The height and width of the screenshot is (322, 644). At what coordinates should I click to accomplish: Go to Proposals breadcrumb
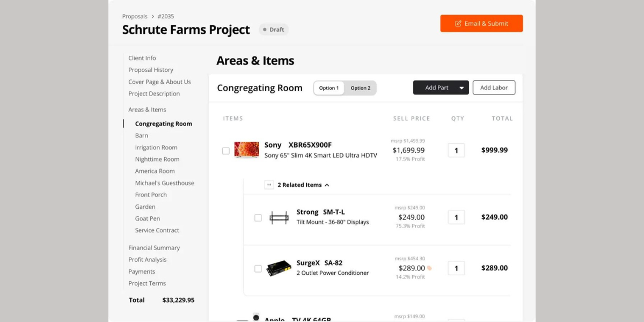(x=135, y=17)
